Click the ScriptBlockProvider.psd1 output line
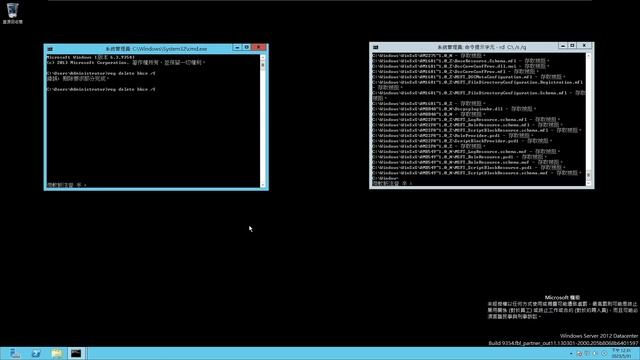The image size is (640, 360). 462,141
